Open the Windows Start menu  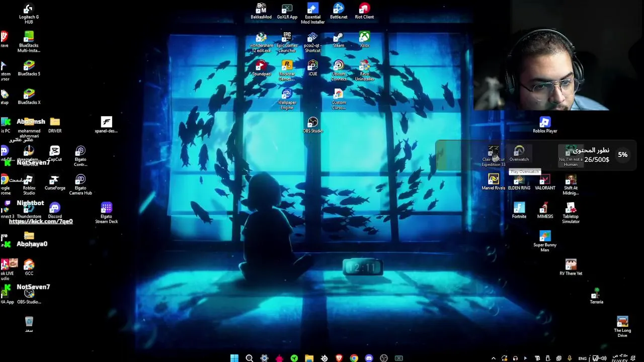[x=234, y=358]
